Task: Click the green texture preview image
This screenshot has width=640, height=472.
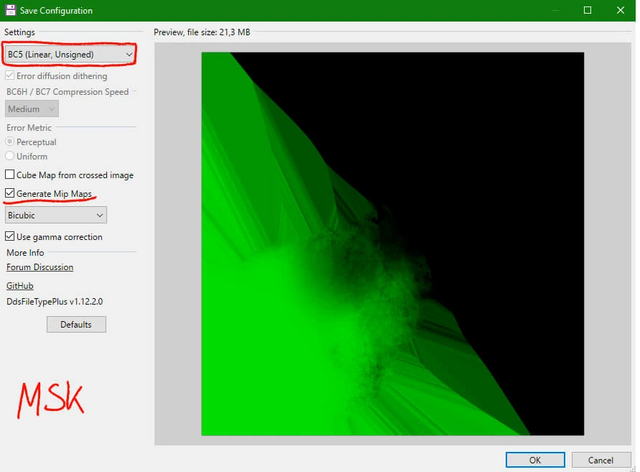Action: tap(391, 243)
